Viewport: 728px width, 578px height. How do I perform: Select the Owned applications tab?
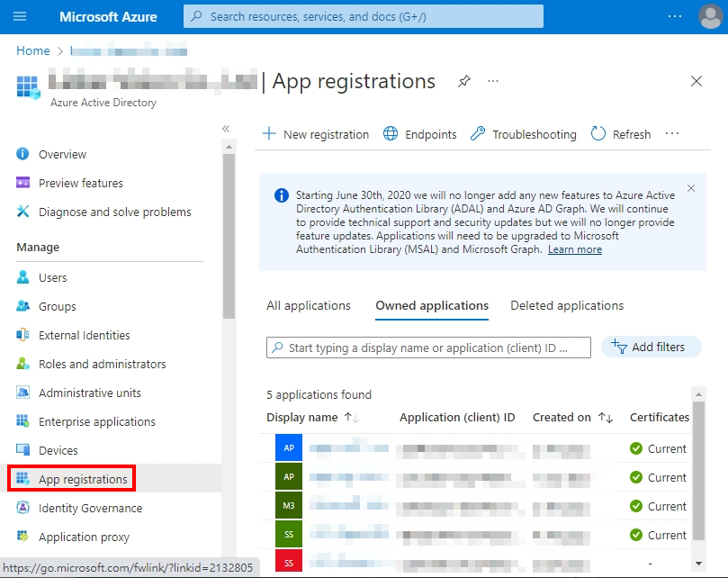coord(432,306)
